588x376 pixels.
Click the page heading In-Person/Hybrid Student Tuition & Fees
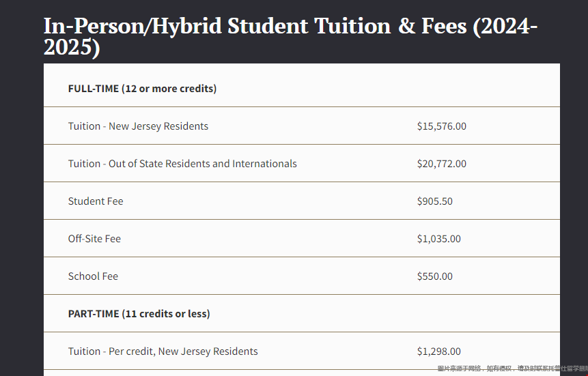tap(291, 36)
